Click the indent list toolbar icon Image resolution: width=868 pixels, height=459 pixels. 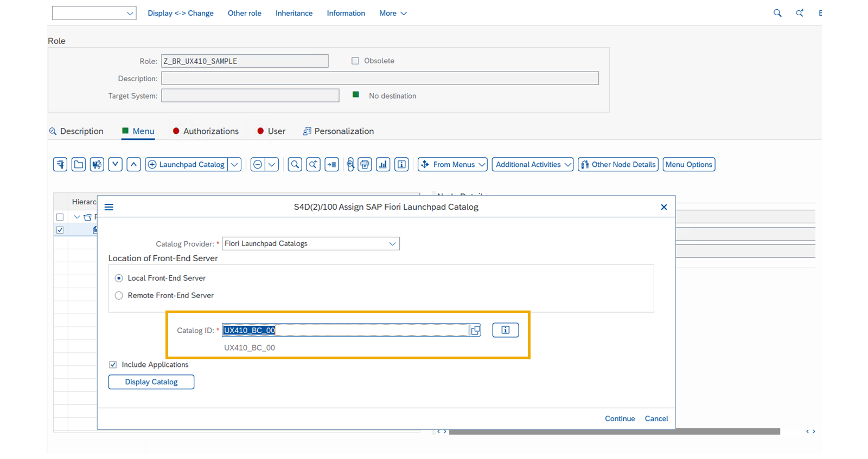pos(332,164)
